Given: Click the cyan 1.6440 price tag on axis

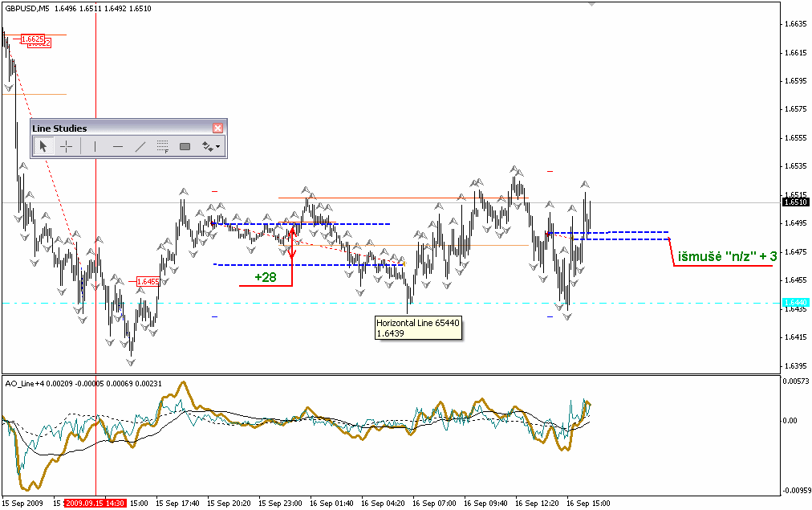Looking at the screenshot, I should pyautogui.click(x=795, y=302).
